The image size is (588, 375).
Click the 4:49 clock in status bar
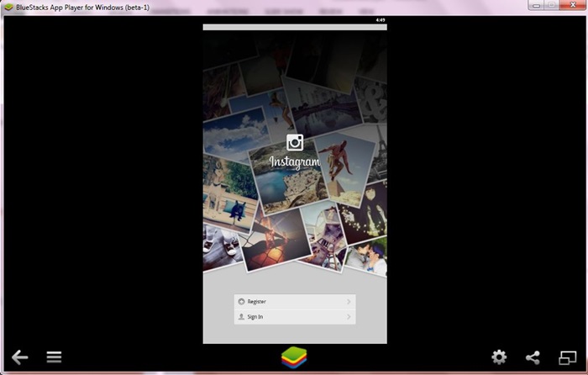[x=381, y=20]
